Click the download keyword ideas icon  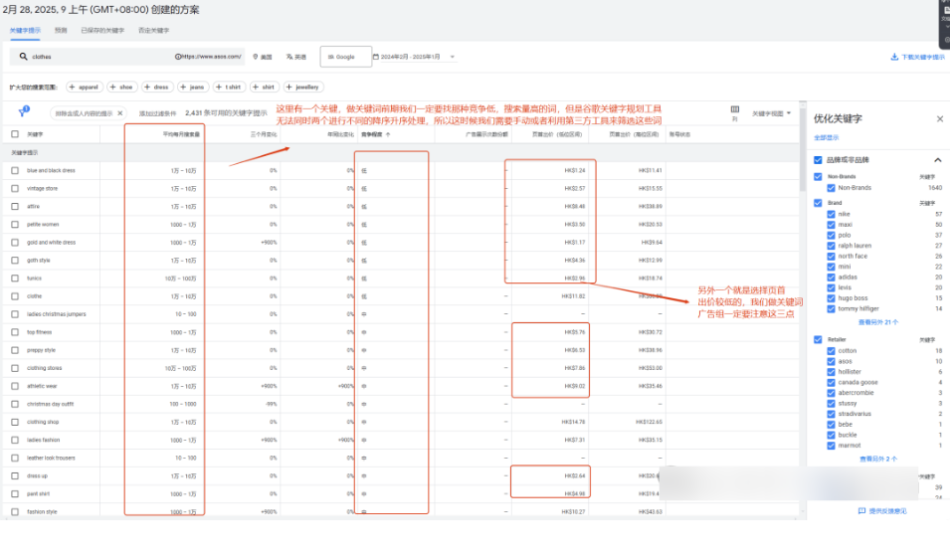pyautogui.click(x=894, y=57)
